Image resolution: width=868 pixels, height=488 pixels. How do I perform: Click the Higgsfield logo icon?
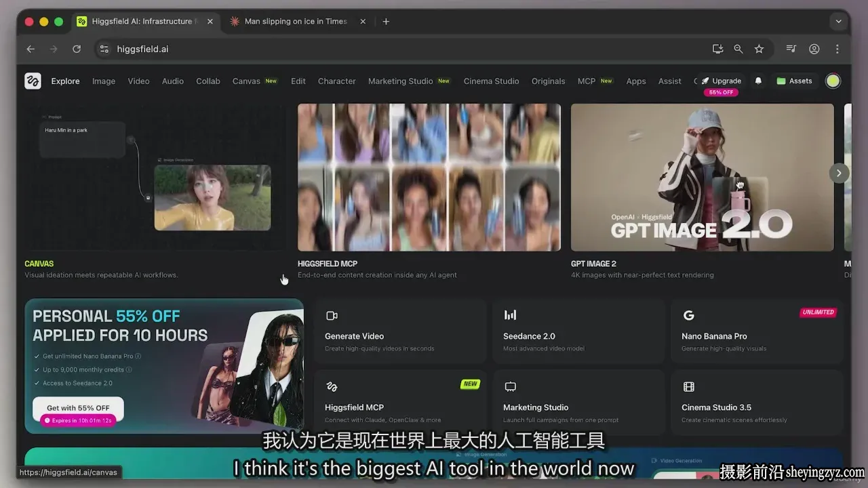point(33,81)
